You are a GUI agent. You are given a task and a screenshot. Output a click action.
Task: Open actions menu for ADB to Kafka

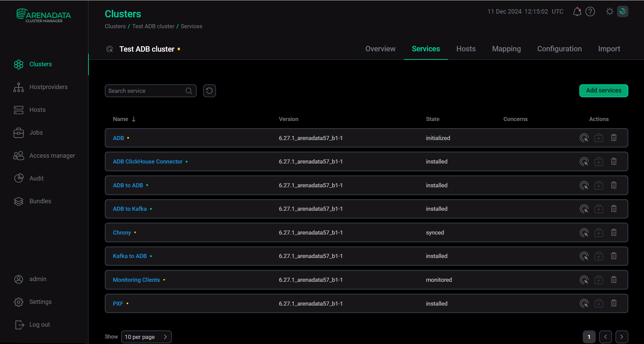(584, 209)
